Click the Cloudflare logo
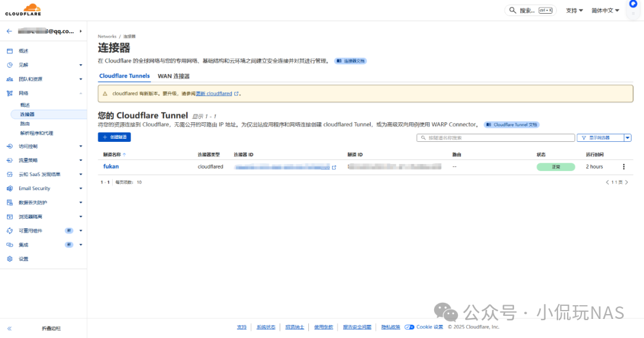The image size is (644, 338). pyautogui.click(x=23, y=10)
